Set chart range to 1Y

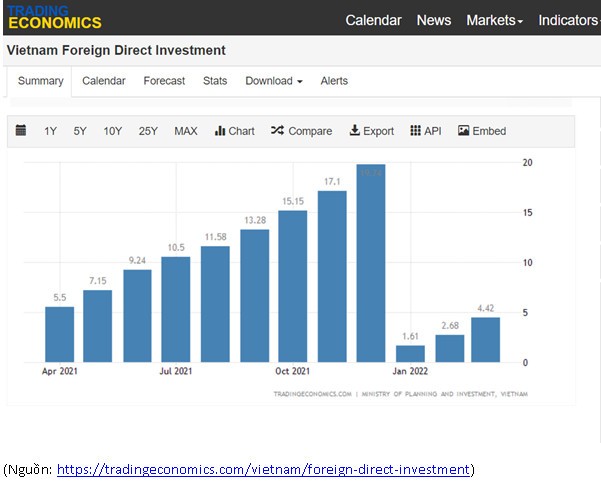[50, 131]
